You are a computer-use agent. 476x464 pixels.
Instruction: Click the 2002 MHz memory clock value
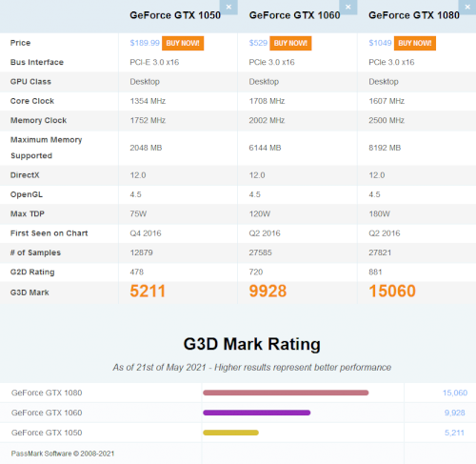pos(267,120)
